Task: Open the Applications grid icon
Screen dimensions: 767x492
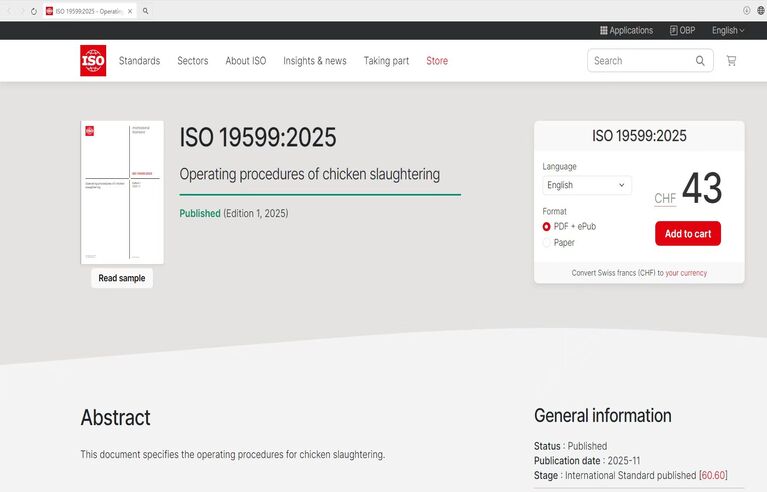Action: point(604,31)
